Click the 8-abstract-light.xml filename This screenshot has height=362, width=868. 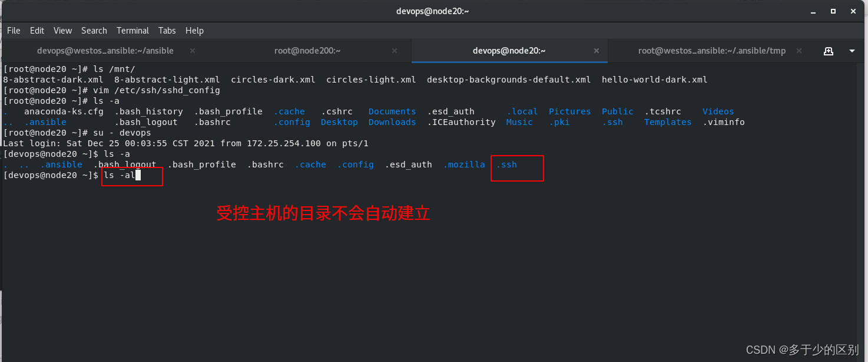point(167,80)
